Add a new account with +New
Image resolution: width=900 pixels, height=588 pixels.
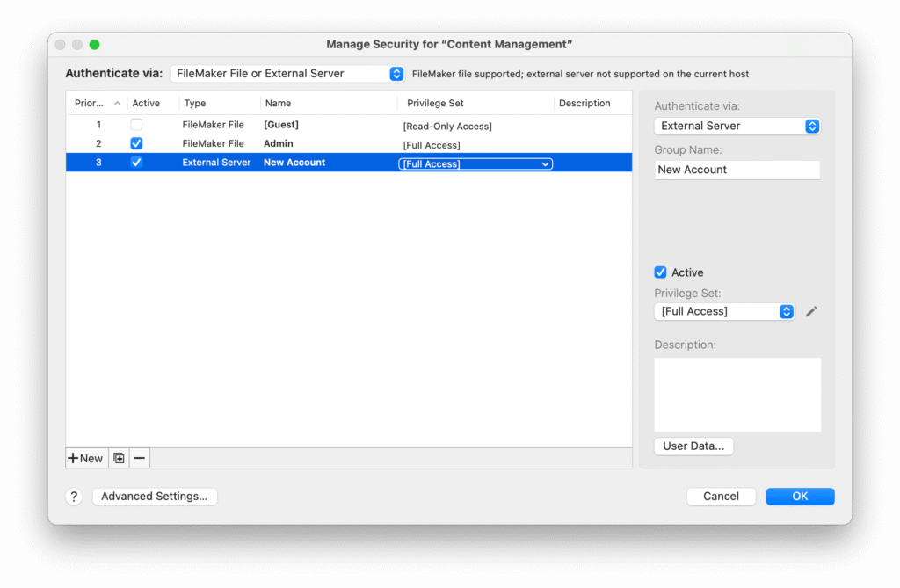(x=85, y=458)
